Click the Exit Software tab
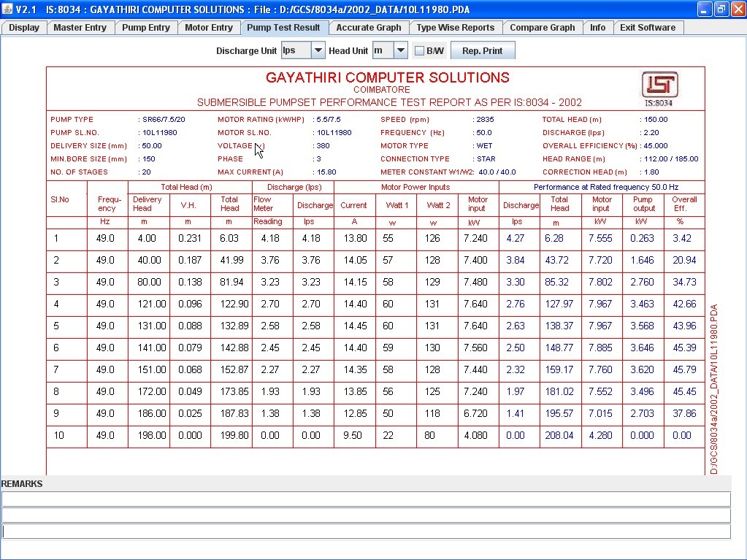747x560 pixels. point(648,28)
